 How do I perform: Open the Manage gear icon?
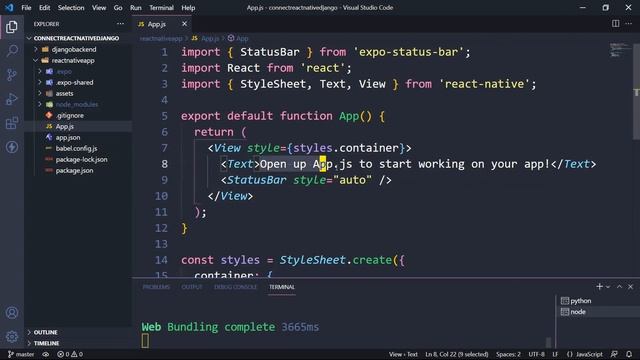click(x=12, y=337)
